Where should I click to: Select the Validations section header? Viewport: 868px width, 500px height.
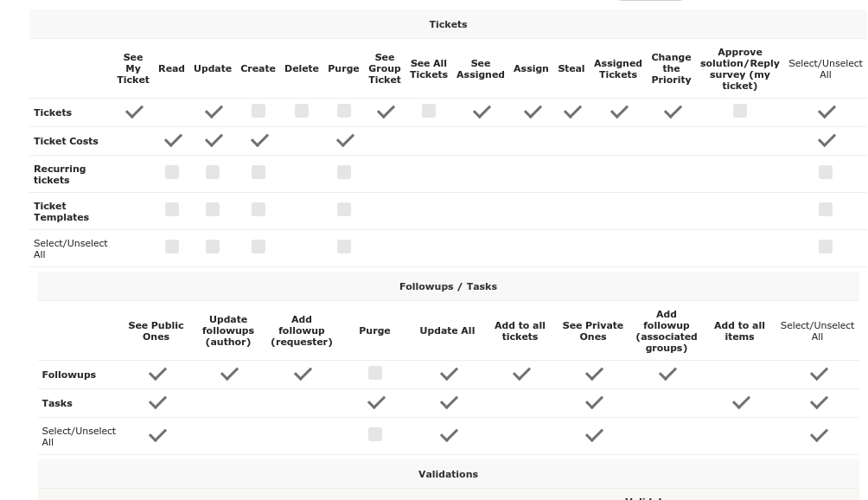click(448, 473)
